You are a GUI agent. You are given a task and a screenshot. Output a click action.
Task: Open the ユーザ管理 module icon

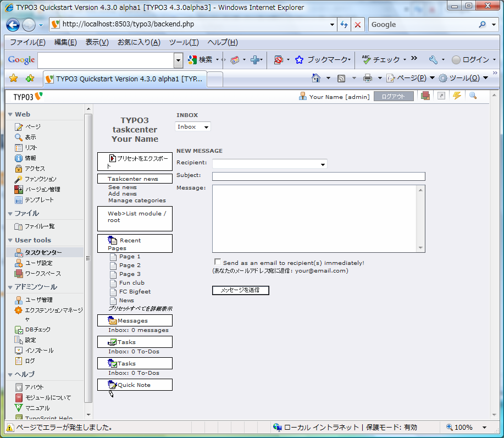tap(19, 300)
